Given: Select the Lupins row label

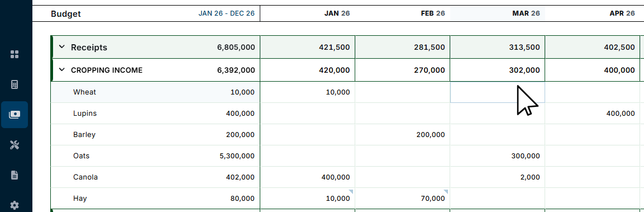Looking at the screenshot, I should 84,113.
